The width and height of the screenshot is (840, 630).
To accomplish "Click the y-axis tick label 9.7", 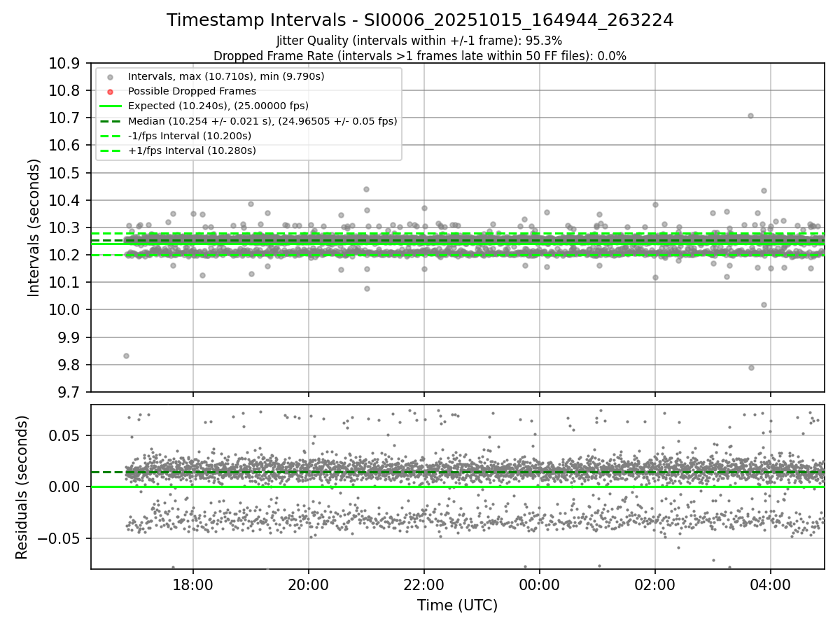I will (x=69, y=393).
